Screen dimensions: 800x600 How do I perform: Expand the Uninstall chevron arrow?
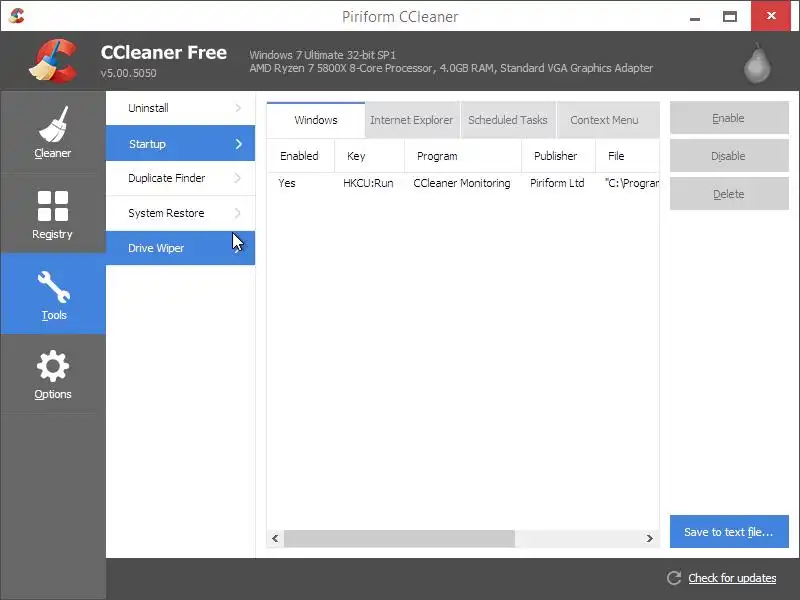pyautogui.click(x=238, y=108)
